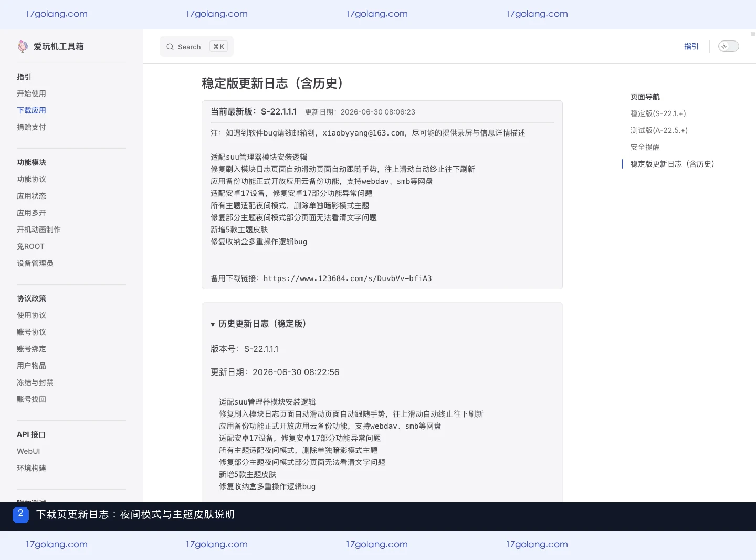This screenshot has height=560, width=756.
Task: Open 应用多开 sidebar page
Action: (x=31, y=213)
